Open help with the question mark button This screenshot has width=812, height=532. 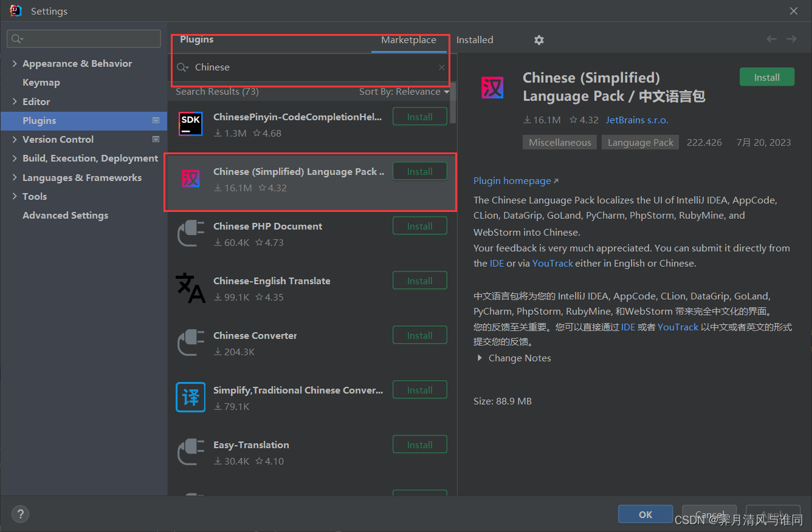(21, 514)
